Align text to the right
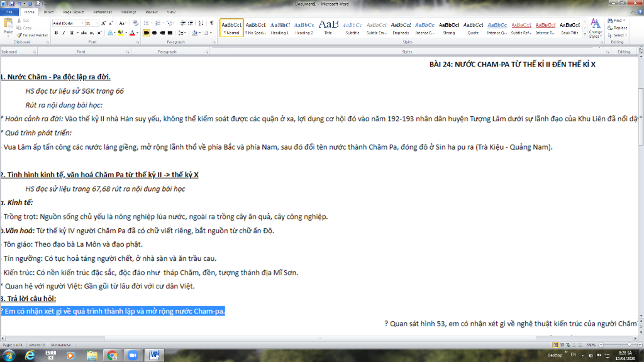This screenshot has height=362, width=644. tap(162, 33)
